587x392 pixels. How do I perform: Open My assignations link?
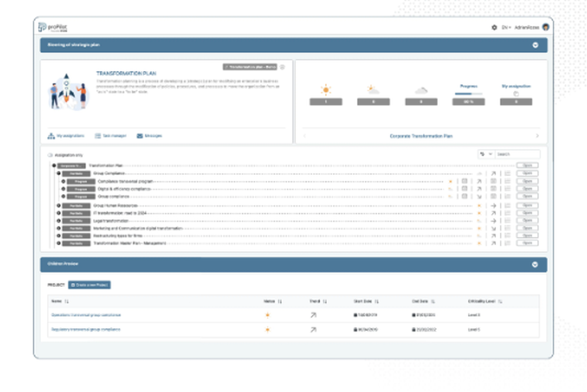(66, 136)
